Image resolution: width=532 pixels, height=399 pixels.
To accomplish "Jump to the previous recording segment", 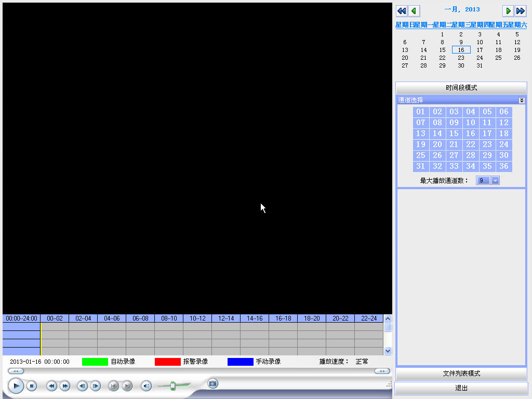I will pyautogui.click(x=114, y=386).
